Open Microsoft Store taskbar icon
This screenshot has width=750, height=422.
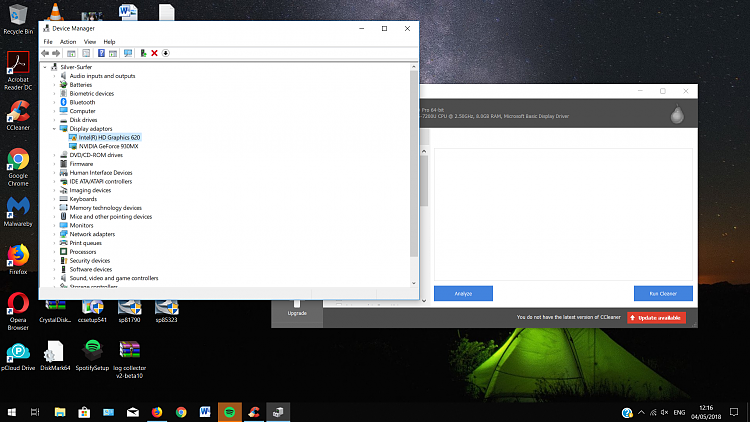coord(84,412)
